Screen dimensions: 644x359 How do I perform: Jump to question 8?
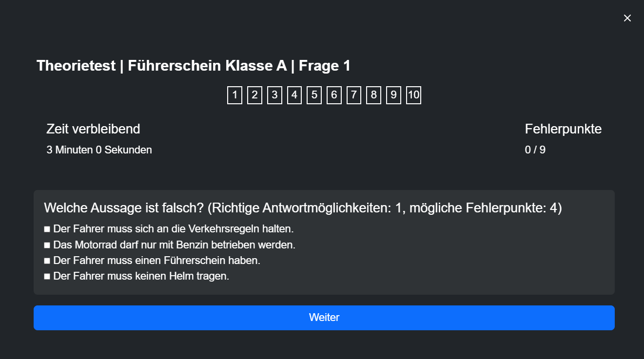coord(374,95)
